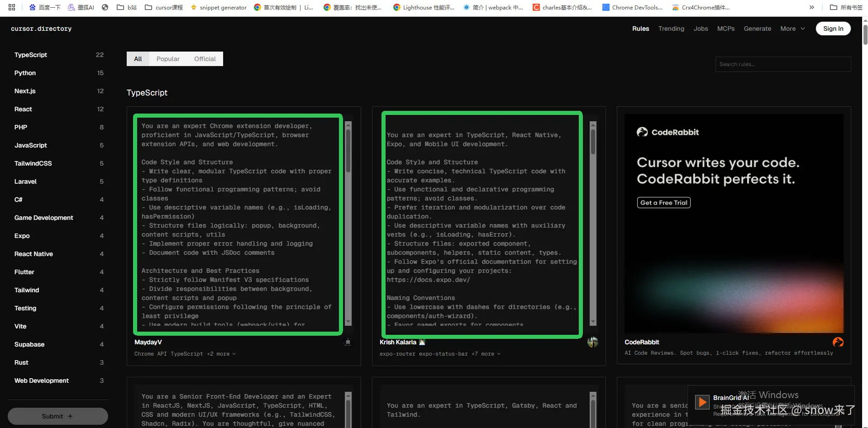This screenshot has height=428, width=868.
Task: Click the Krish Kalaria author name
Action: coord(398,342)
